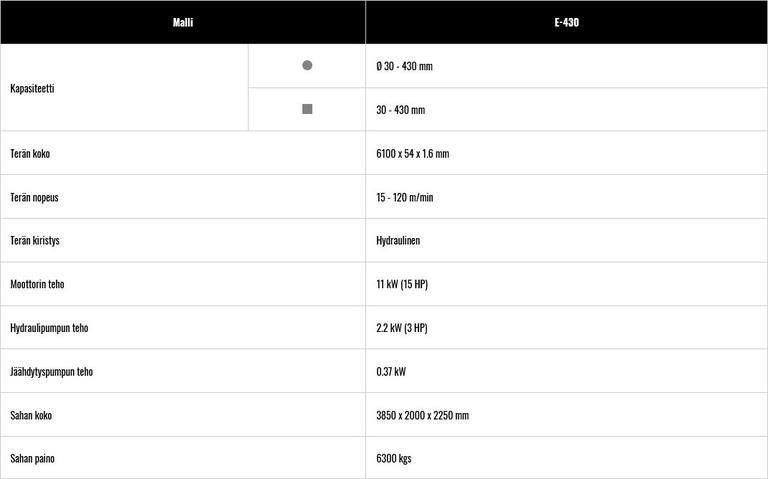The image size is (768, 479).
Task: Click the round bar capacity circle icon
Action: pos(307,66)
